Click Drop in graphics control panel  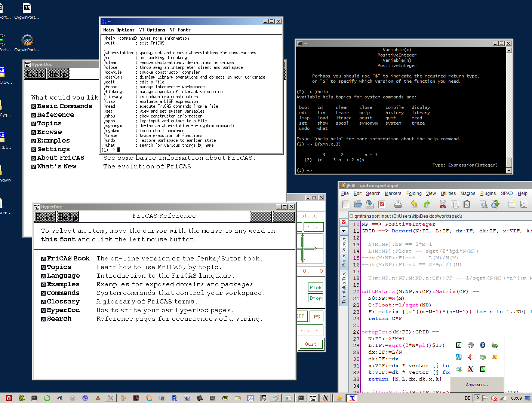click(316, 298)
